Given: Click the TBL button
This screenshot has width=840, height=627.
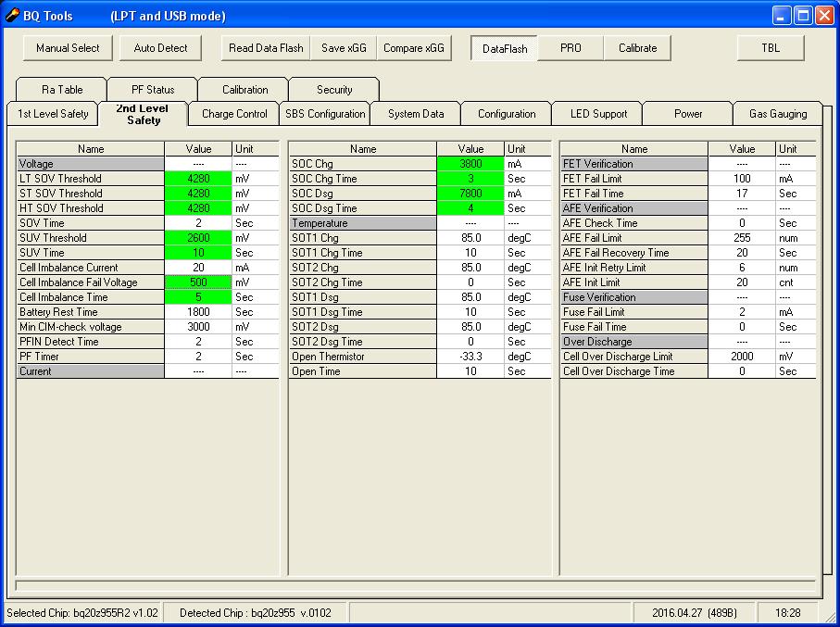Looking at the screenshot, I should point(771,48).
